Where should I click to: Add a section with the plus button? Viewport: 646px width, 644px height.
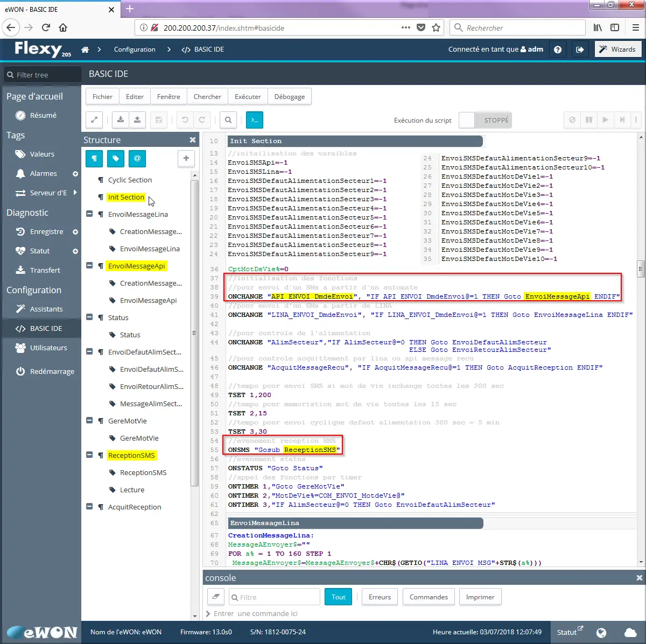pos(186,159)
